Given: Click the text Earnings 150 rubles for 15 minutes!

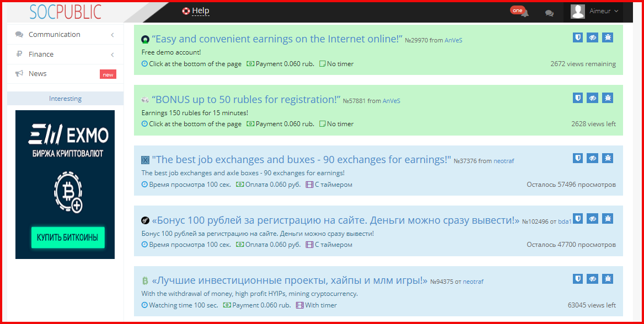Looking at the screenshot, I should 195,112.
